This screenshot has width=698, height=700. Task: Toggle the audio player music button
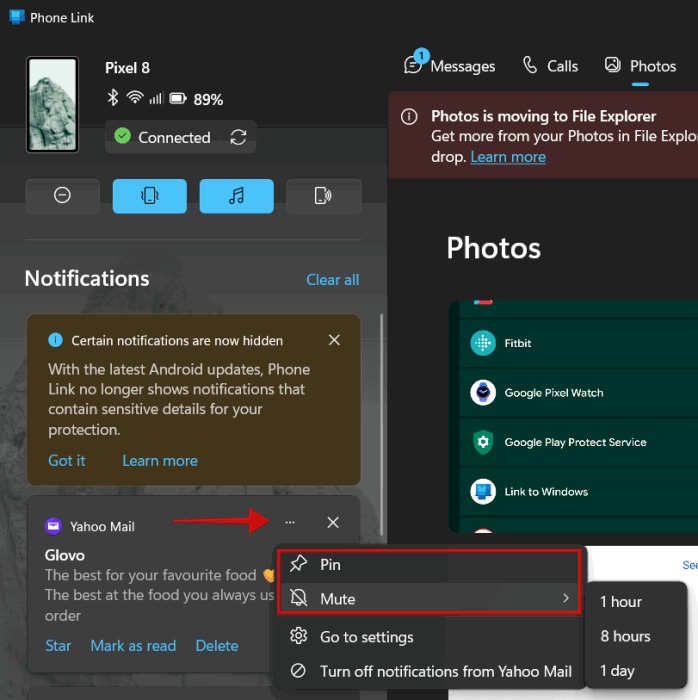coord(236,196)
